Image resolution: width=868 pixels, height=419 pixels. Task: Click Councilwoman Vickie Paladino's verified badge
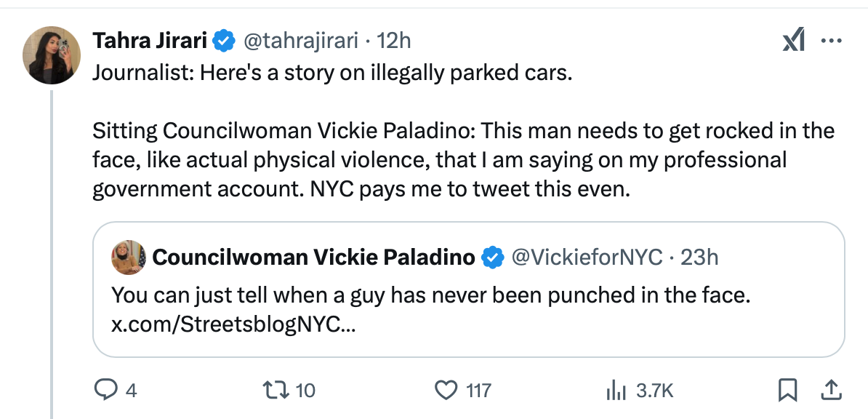click(x=494, y=257)
